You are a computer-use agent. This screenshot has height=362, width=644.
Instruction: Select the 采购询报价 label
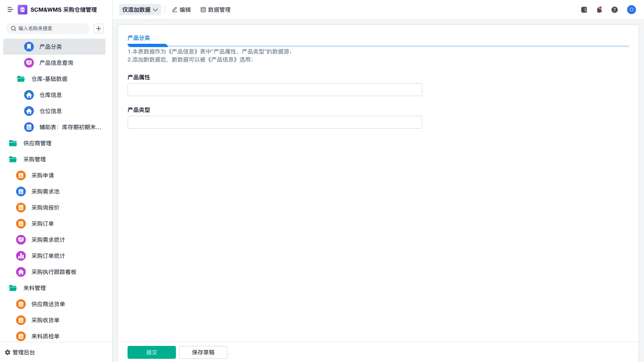pyautogui.click(x=45, y=208)
